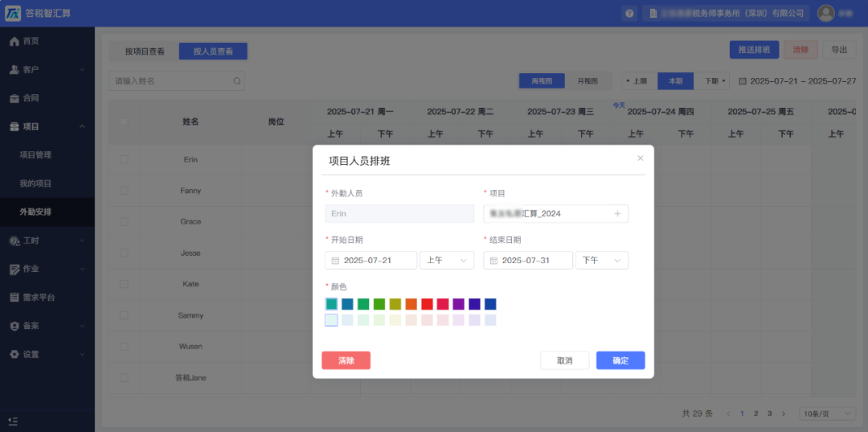Screen dimensions: 868x432
Task: Select the 周视图 view
Action: (542, 81)
